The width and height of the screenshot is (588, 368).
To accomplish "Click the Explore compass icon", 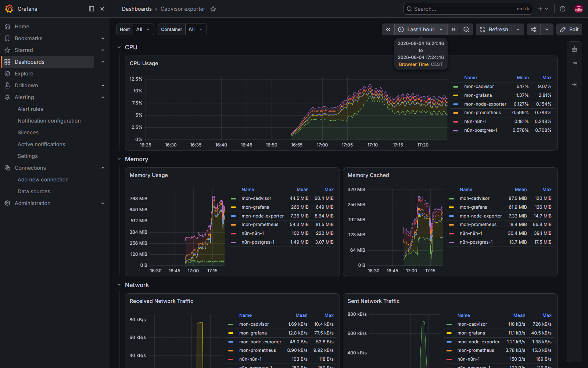I will coord(7,74).
